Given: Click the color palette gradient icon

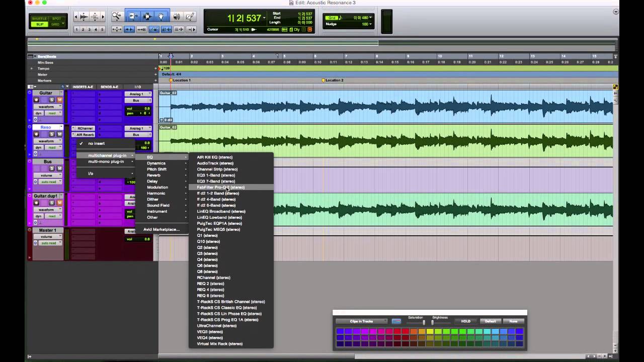Looking at the screenshot, I should [396, 321].
